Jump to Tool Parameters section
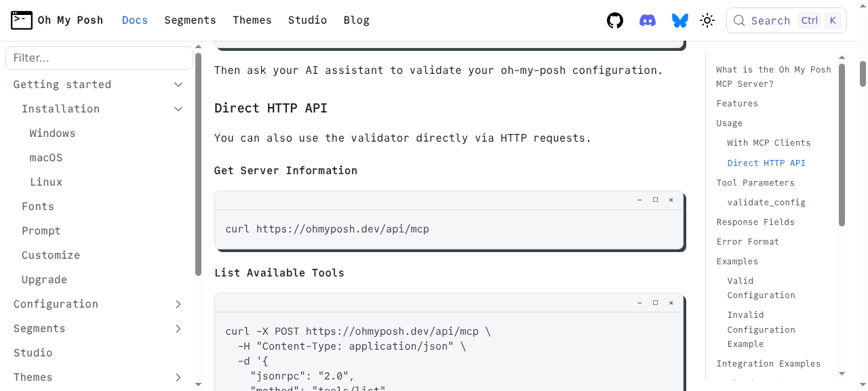 pyautogui.click(x=755, y=183)
